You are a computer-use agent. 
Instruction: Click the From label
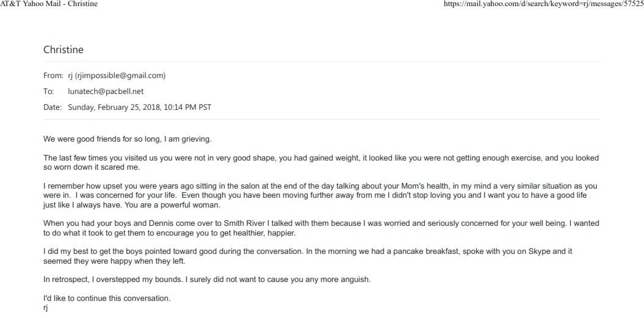[53, 76]
